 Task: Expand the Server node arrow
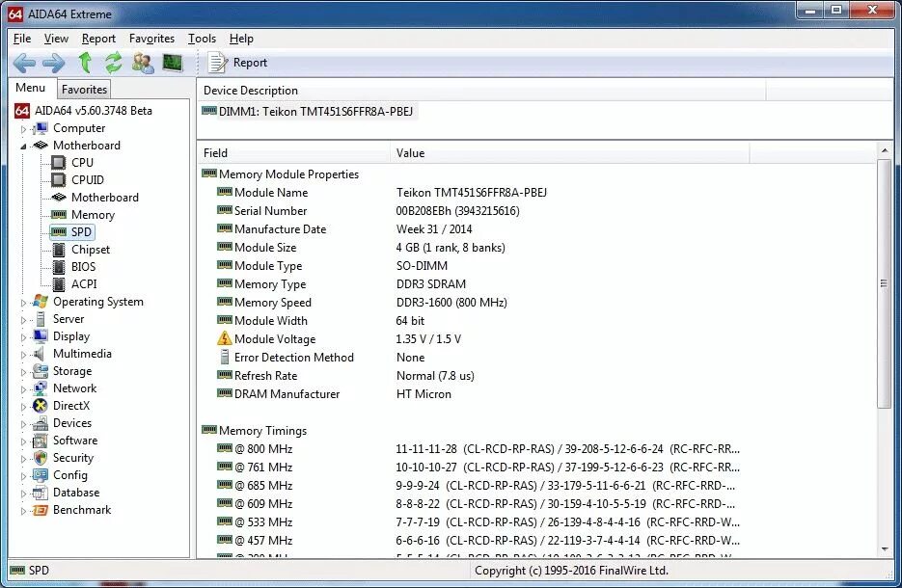click(23, 320)
